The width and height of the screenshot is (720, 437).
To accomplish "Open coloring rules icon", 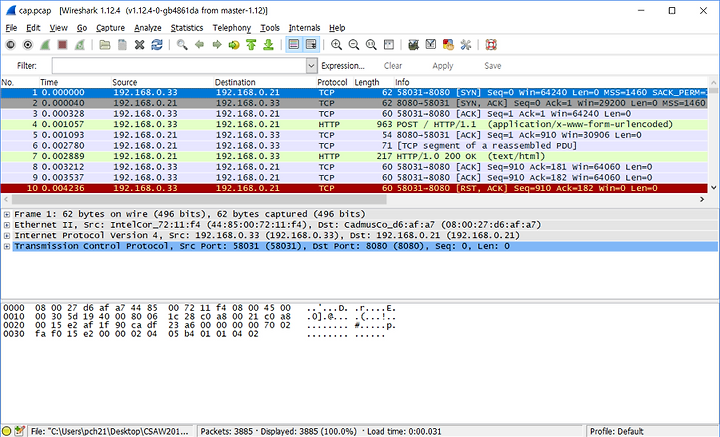I will point(448,45).
